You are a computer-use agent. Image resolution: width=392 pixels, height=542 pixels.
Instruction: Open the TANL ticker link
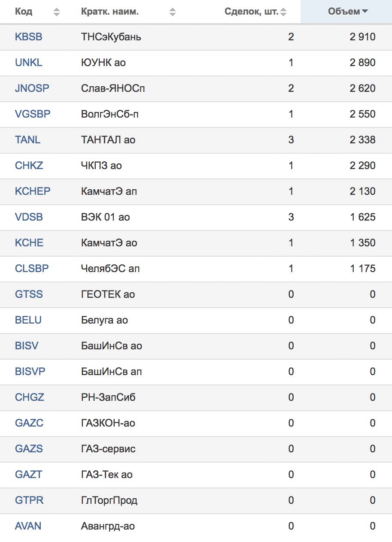point(27,140)
